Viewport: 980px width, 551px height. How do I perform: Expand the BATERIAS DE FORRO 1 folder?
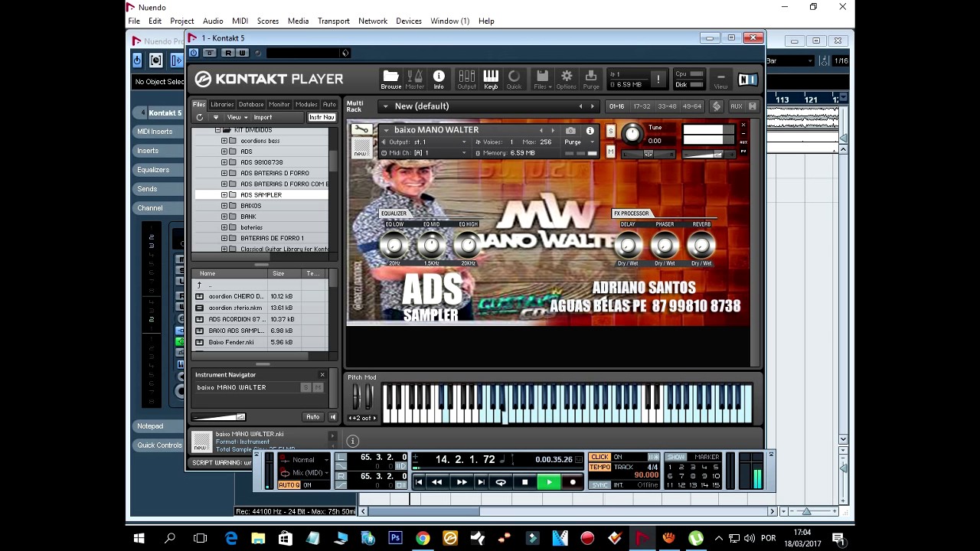pyautogui.click(x=224, y=238)
